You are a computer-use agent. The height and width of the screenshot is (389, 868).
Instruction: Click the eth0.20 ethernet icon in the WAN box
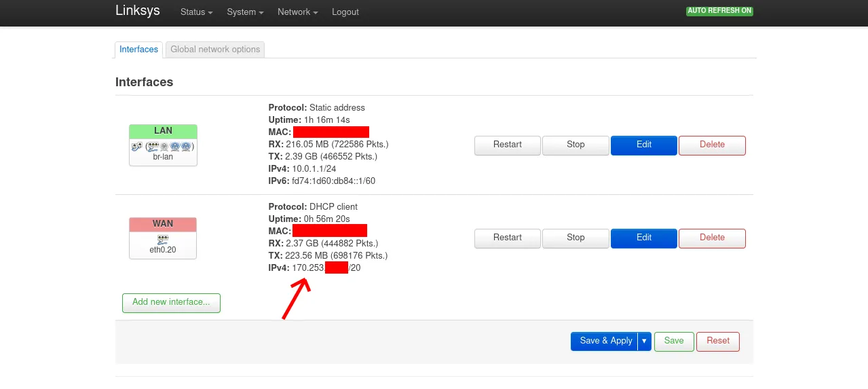(x=163, y=239)
